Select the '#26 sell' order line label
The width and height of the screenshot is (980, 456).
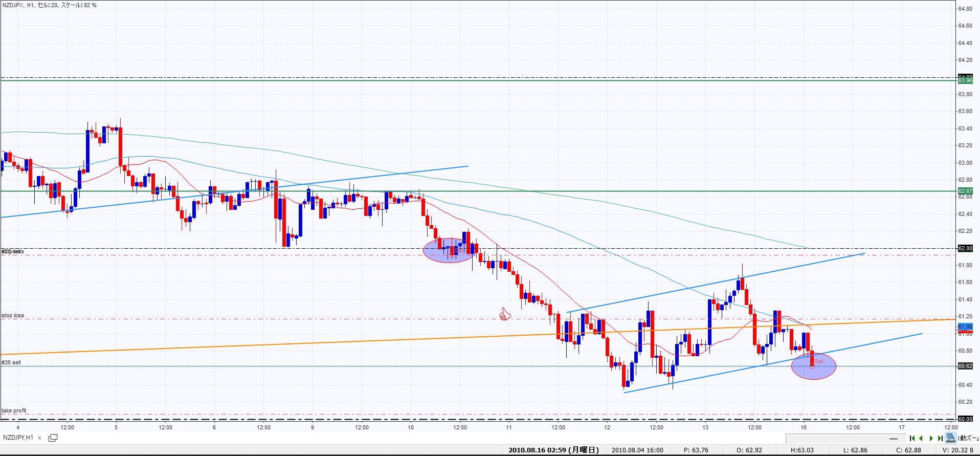point(11,362)
